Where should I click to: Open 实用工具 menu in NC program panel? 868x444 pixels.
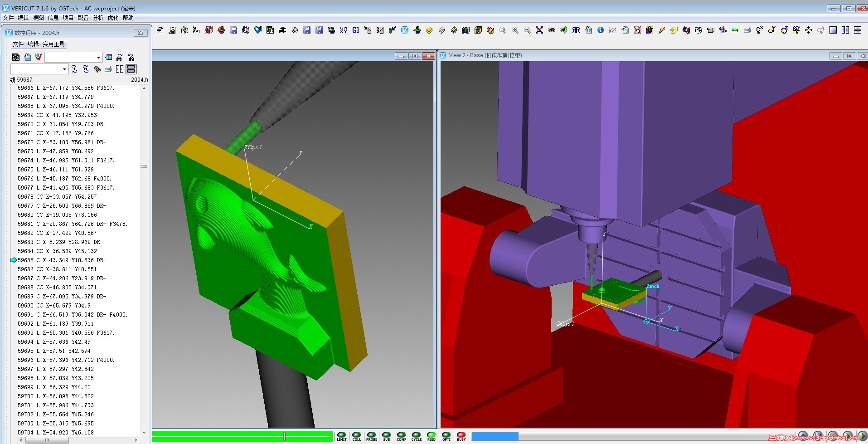[54, 44]
